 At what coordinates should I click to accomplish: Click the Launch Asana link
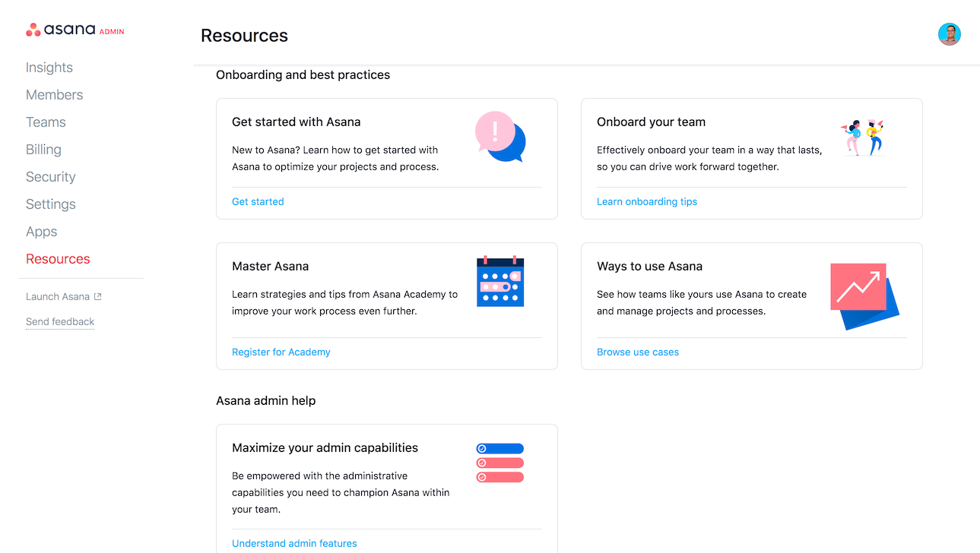58,296
